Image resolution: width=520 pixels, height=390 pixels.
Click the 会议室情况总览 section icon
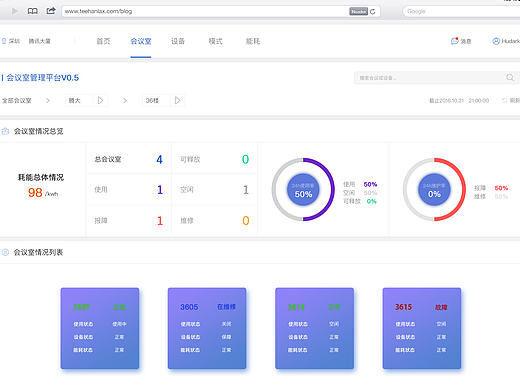point(5,131)
